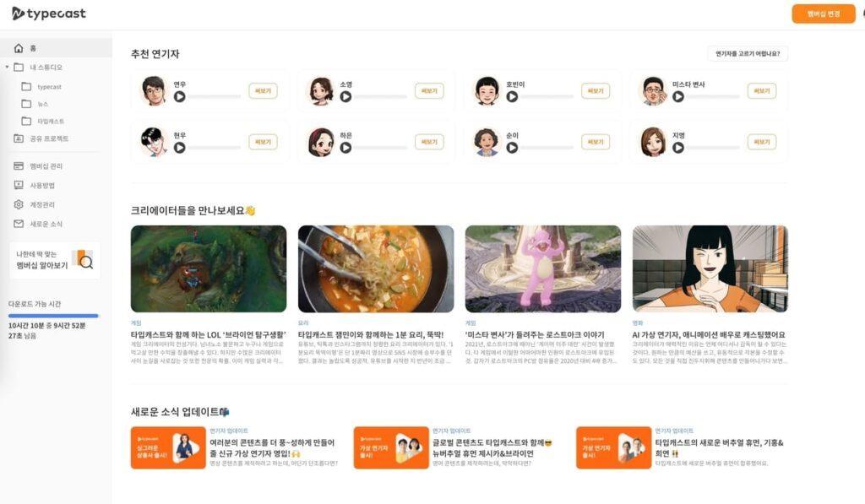Open the 제시카&브라이언 가상 연기자 출시 news thumbnail
Viewport: 865px width, 504px height.
point(391,447)
